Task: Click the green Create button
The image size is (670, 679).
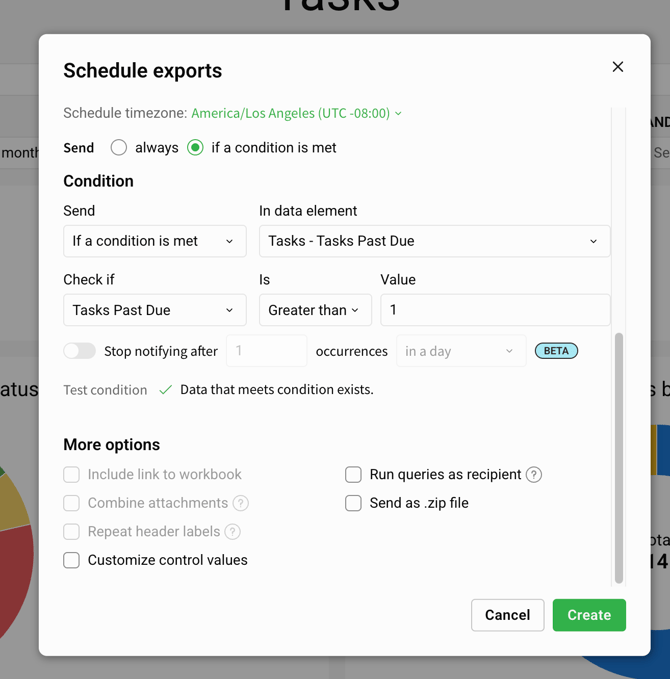Action: 589,615
